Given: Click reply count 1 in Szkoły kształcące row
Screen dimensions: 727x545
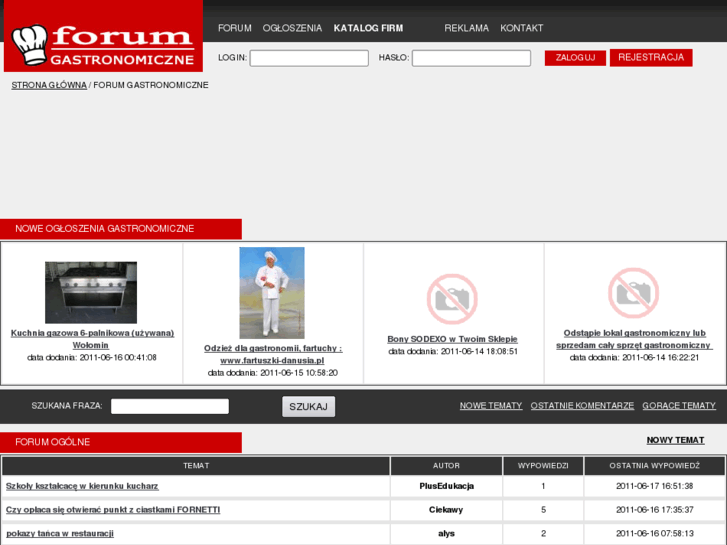Looking at the screenshot, I should point(543,486).
